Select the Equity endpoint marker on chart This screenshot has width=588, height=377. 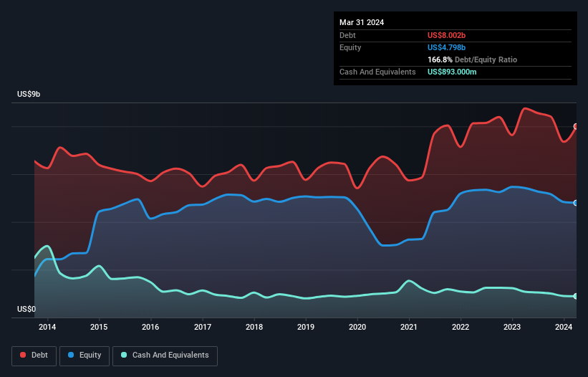(x=576, y=203)
